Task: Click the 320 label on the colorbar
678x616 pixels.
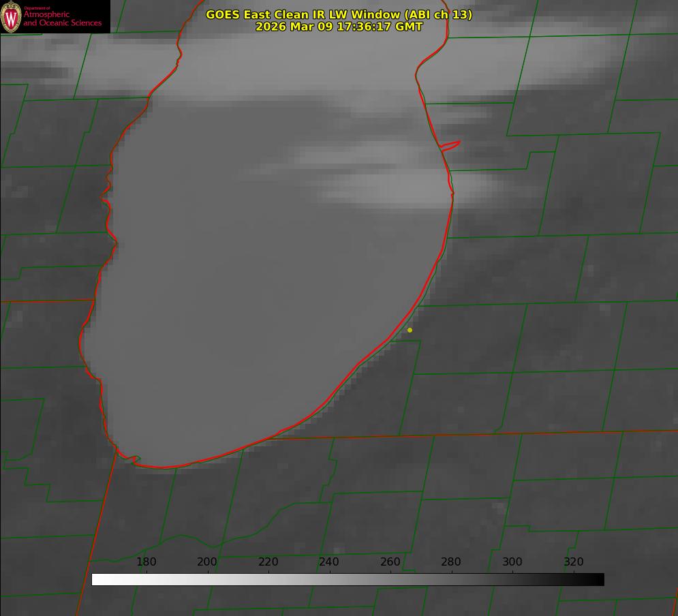Action: (574, 562)
